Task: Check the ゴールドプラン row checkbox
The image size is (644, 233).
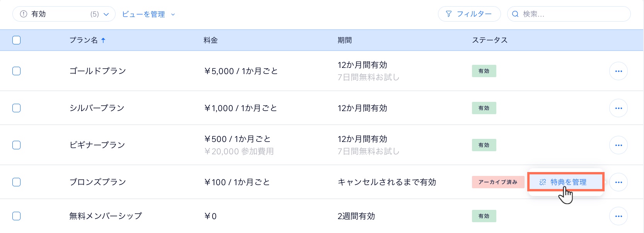Action: pos(16,71)
